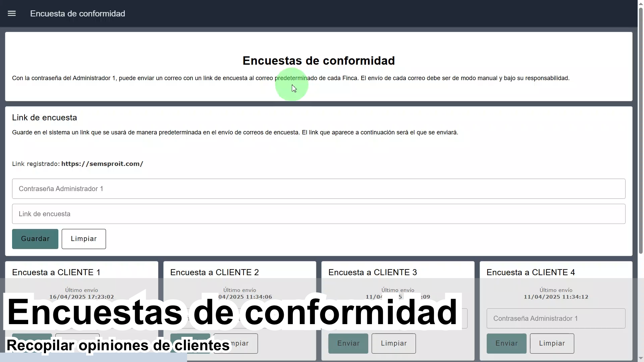Focus the Link de encuesta input field
This screenshot has width=644, height=362.
pyautogui.click(x=319, y=214)
